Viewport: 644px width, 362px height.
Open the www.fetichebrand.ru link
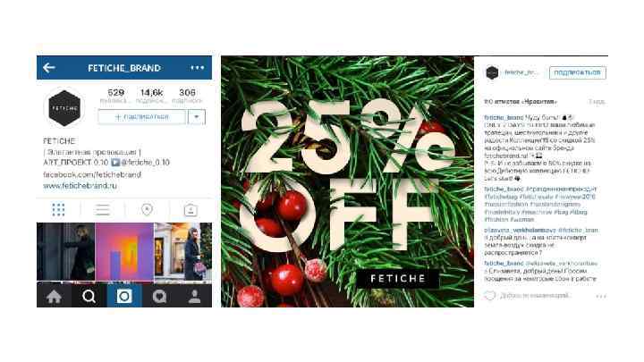tap(80, 186)
